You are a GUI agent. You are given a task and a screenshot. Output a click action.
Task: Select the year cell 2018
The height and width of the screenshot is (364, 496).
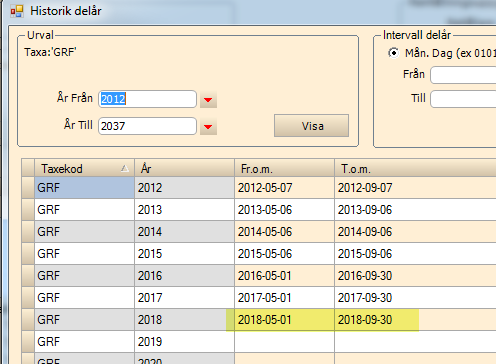pyautogui.click(x=184, y=320)
